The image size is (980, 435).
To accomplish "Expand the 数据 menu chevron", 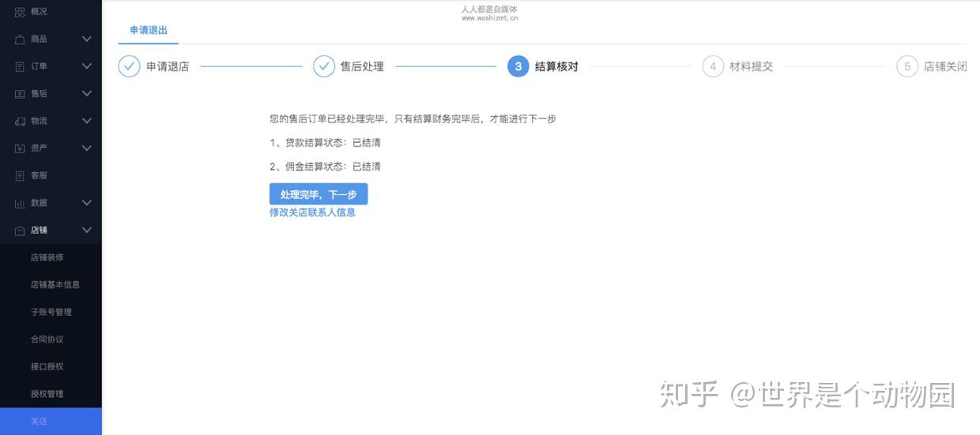I will [87, 203].
